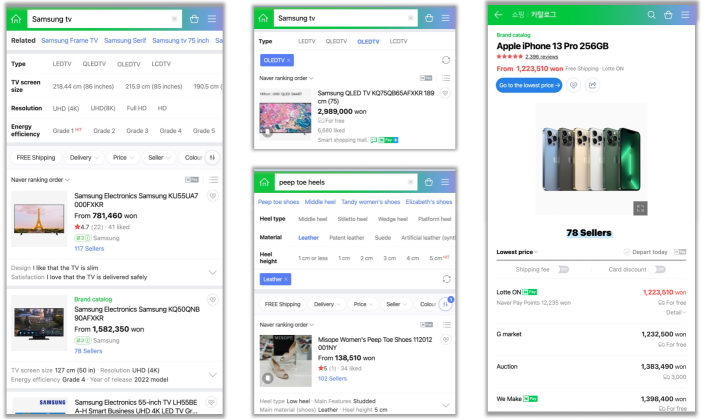703x419 pixels.
Task: Remove OLEDTV filter chip
Action: pyautogui.click(x=277, y=60)
